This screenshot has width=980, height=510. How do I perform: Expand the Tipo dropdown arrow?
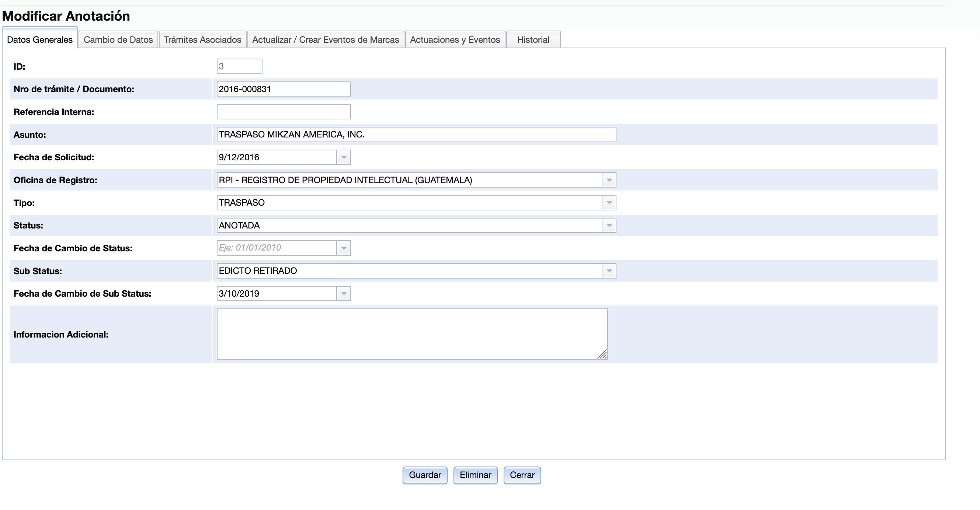(609, 203)
